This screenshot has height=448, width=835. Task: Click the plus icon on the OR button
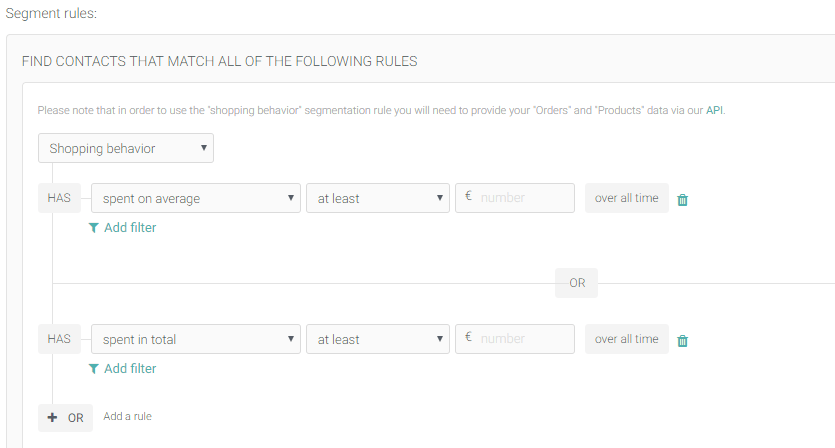point(52,418)
